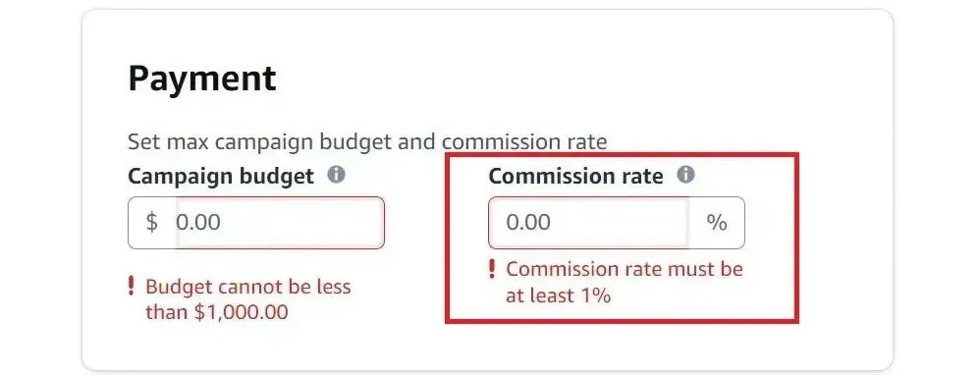Click "Commission rate must be at least" error
Viewport: 980px width, 375px height.
tap(625, 282)
